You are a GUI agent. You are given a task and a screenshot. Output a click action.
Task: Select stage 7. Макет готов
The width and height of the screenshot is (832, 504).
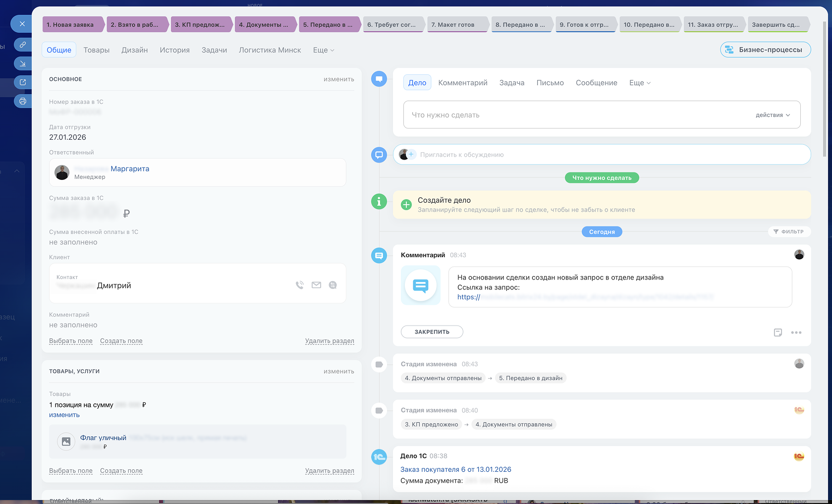[x=458, y=24]
